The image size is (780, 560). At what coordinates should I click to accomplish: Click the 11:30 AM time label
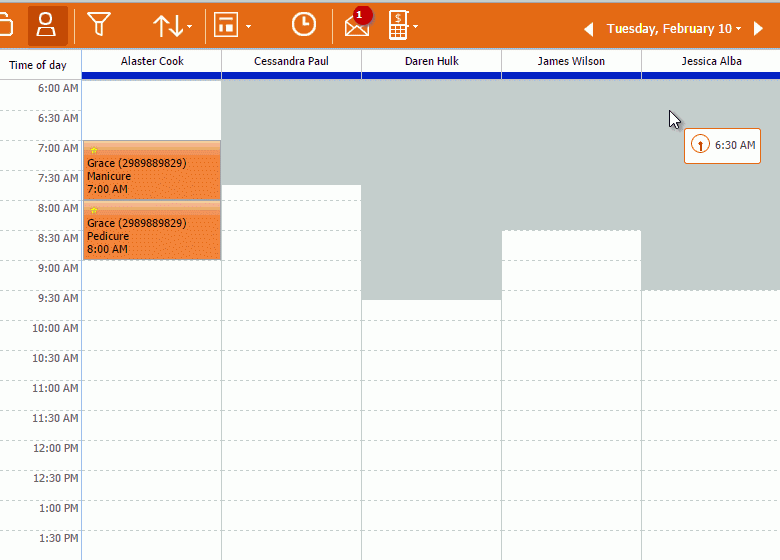click(x=55, y=418)
